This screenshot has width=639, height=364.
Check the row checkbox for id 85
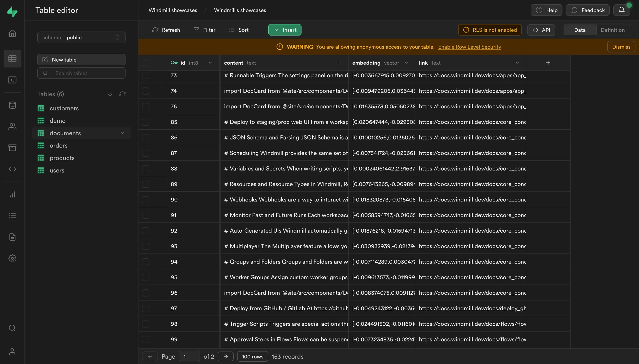pyautogui.click(x=145, y=122)
